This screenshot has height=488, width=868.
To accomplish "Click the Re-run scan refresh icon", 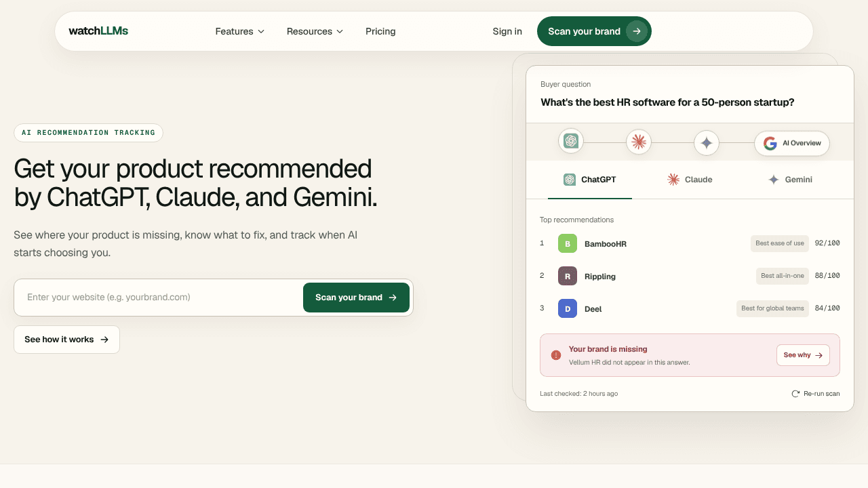I will pos(795,394).
